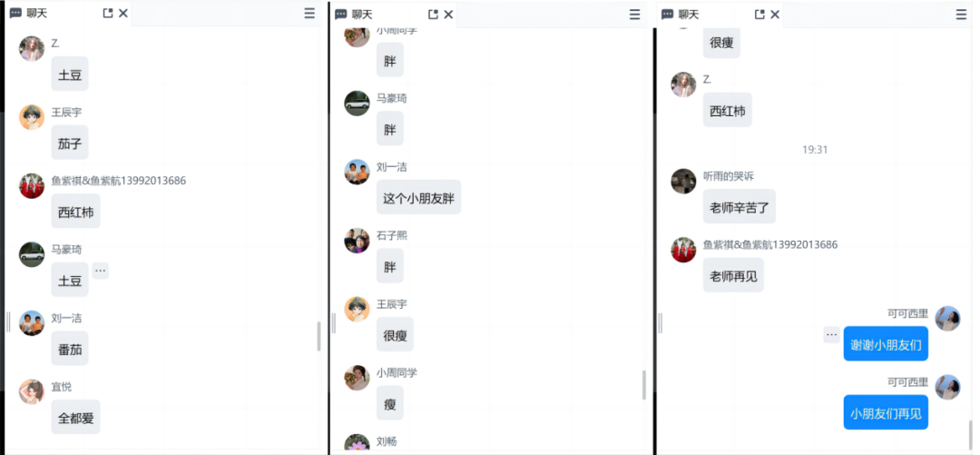Open more options next to 马豪琦's 土豆 message
Viewport: 980px width, 455px height.
pyautogui.click(x=100, y=271)
